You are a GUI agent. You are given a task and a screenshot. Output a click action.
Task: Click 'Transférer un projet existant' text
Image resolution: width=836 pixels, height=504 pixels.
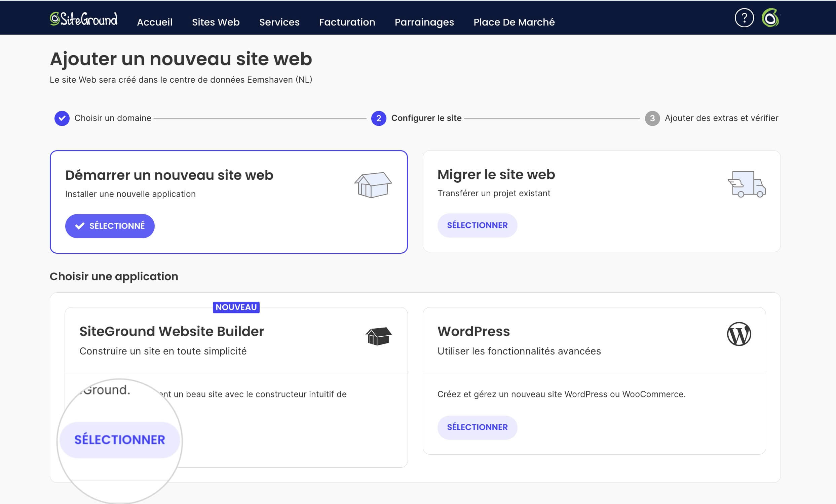coord(494,193)
